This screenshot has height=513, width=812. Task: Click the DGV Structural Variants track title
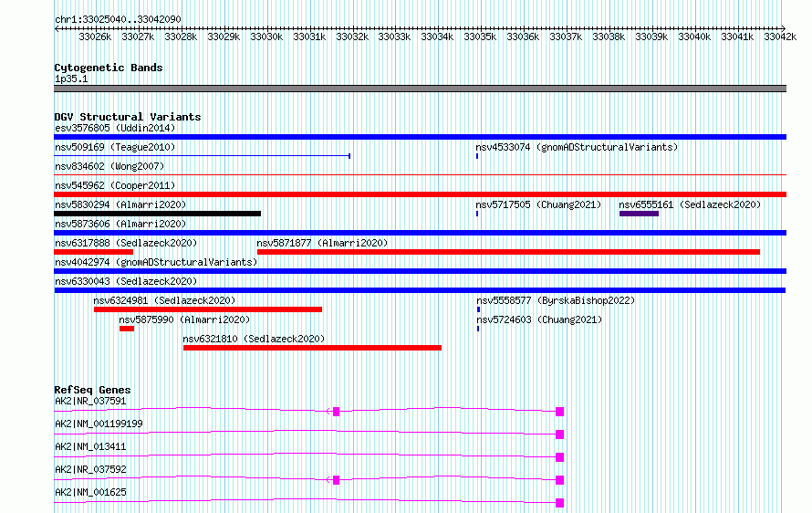coord(128,117)
